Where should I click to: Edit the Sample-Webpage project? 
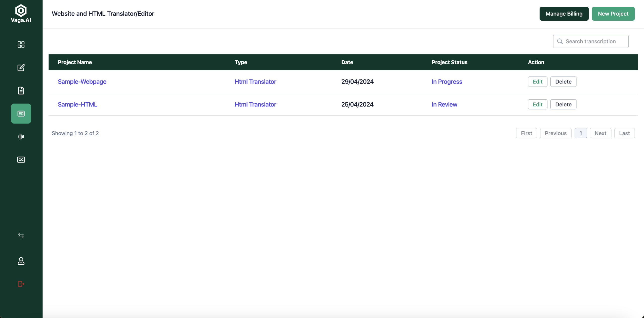pos(537,81)
